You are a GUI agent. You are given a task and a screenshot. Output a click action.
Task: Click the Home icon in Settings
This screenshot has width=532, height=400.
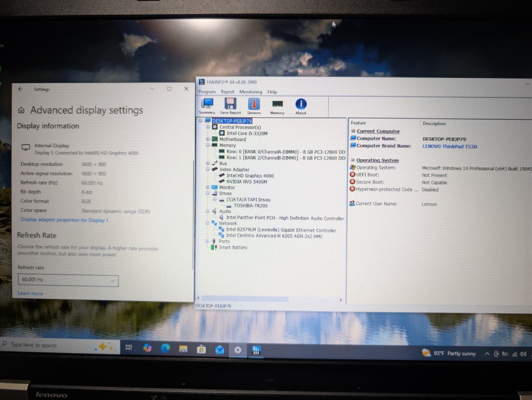tap(21, 110)
